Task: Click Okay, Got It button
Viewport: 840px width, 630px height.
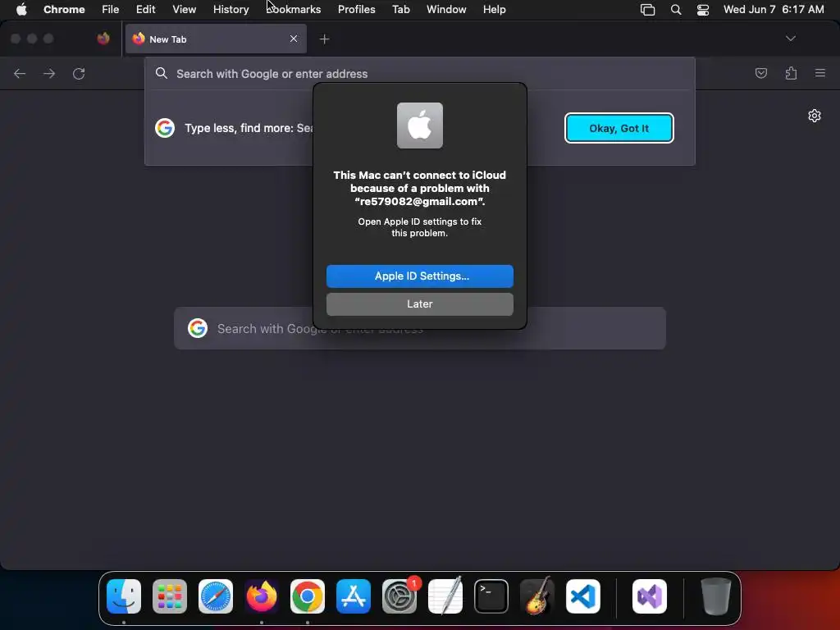Action: [x=619, y=128]
